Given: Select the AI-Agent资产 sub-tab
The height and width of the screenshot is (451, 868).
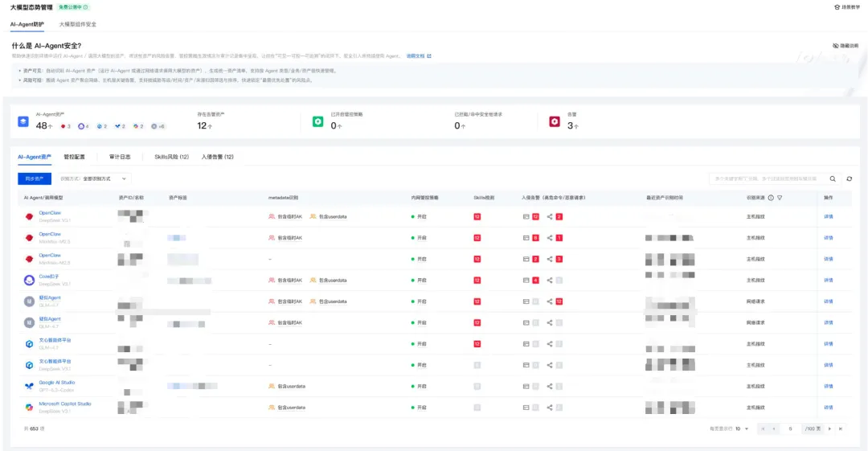Looking at the screenshot, I should [x=35, y=157].
